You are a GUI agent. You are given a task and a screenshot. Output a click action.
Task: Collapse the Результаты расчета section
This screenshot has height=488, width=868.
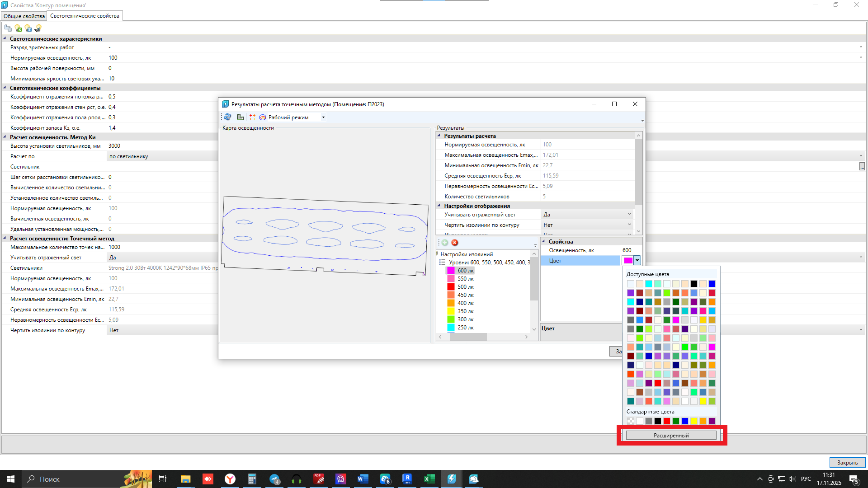[439, 136]
